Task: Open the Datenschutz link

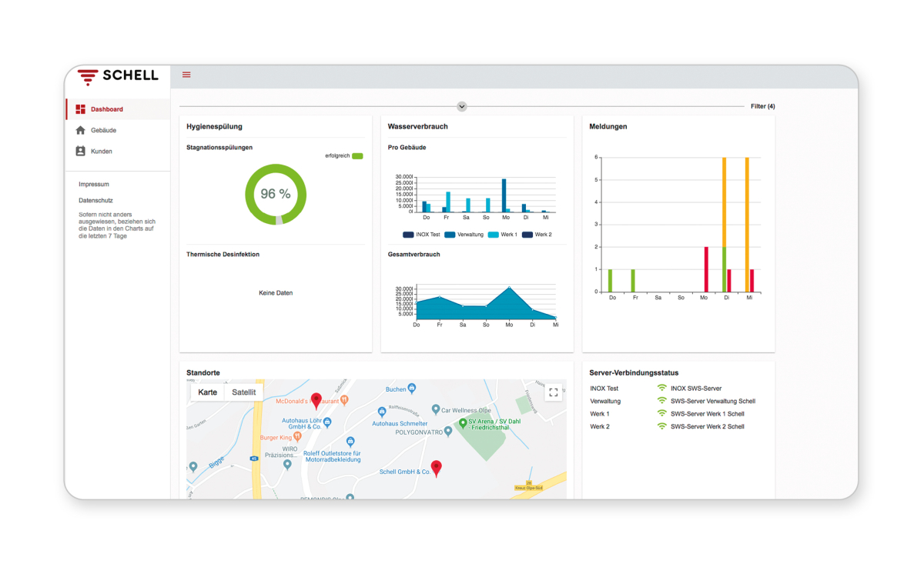Action: (96, 201)
